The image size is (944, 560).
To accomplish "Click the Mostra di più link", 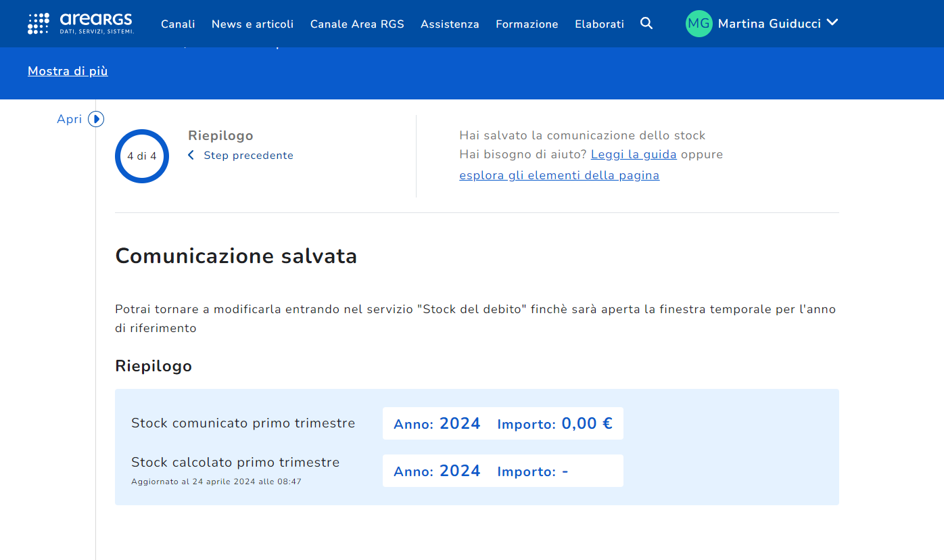I will 68,71.
